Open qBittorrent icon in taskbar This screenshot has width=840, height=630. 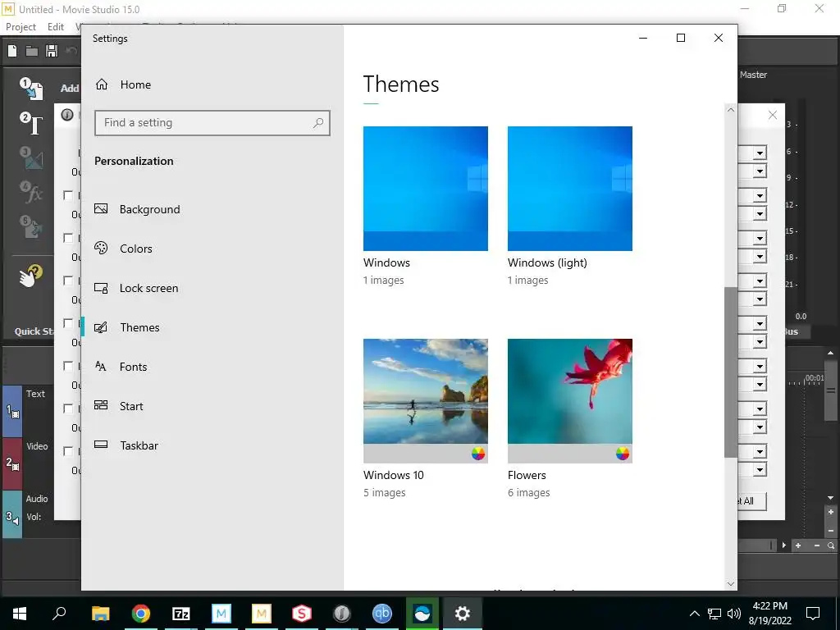coord(382,614)
